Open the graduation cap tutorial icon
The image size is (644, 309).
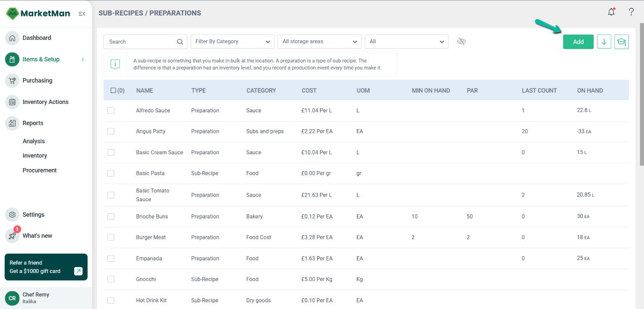(621, 42)
